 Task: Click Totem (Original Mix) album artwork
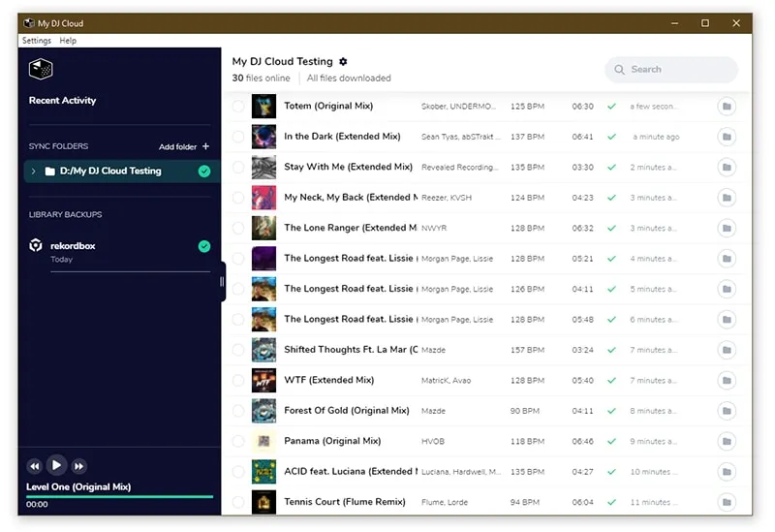coord(263,107)
